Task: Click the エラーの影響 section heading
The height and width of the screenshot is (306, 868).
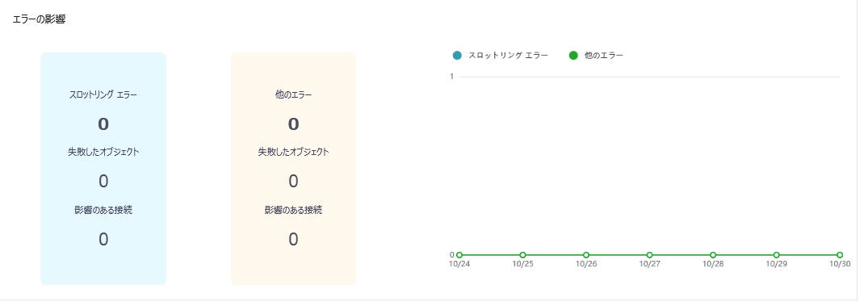Action: click(x=39, y=19)
